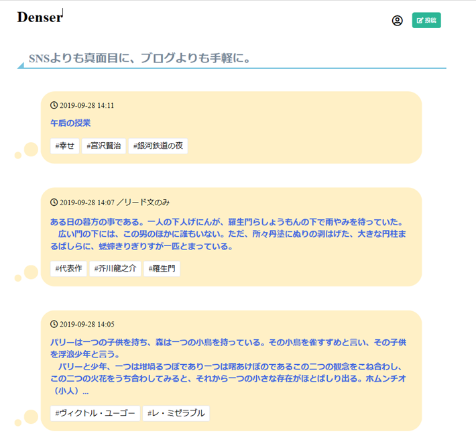
Task: Select the #代表作 tag
Action: tap(68, 269)
